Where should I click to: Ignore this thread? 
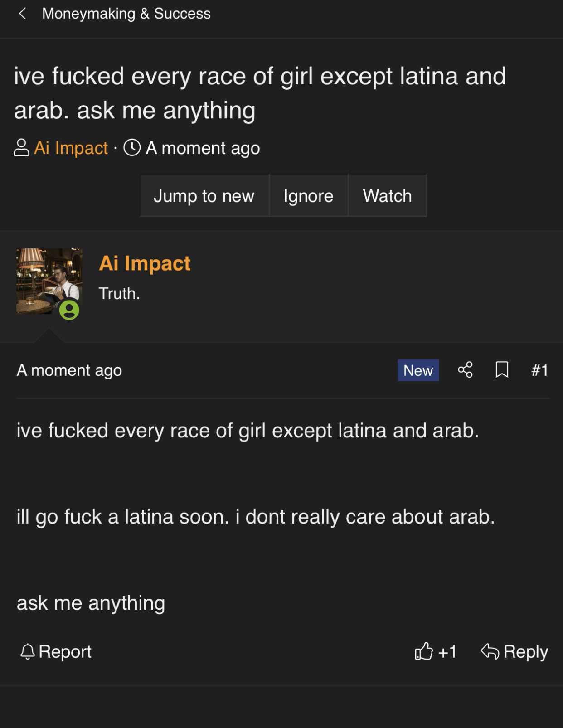[x=309, y=196]
